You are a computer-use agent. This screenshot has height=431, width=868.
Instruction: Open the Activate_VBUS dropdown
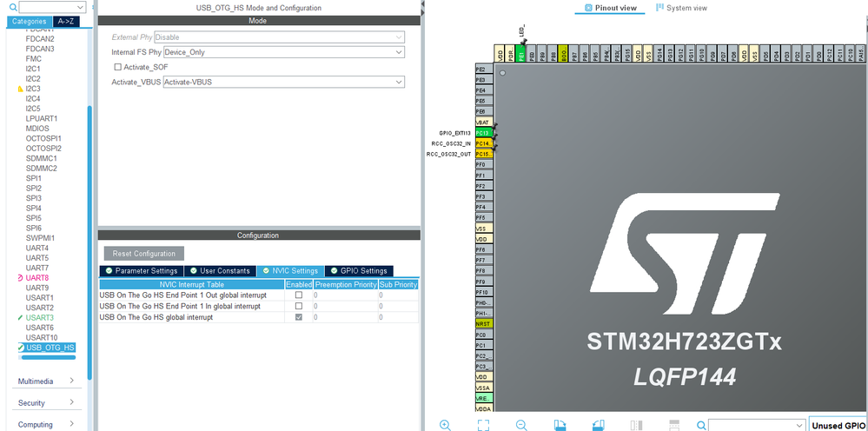(284, 82)
